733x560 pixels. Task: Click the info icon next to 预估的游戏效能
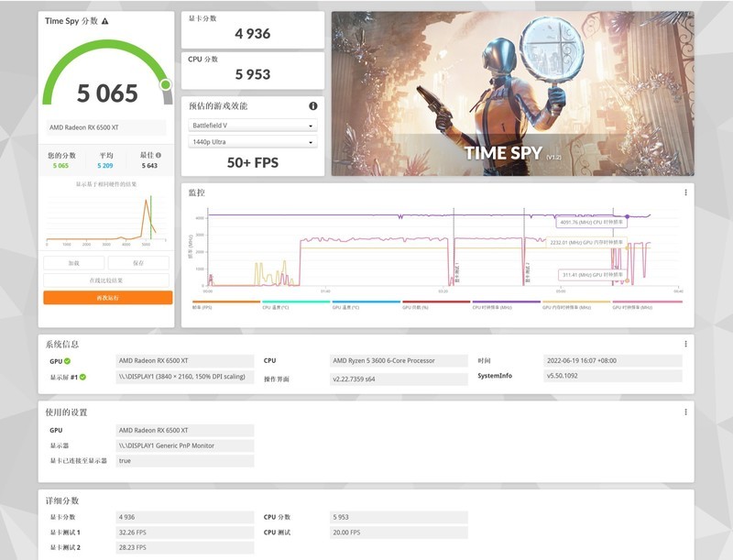[312, 105]
